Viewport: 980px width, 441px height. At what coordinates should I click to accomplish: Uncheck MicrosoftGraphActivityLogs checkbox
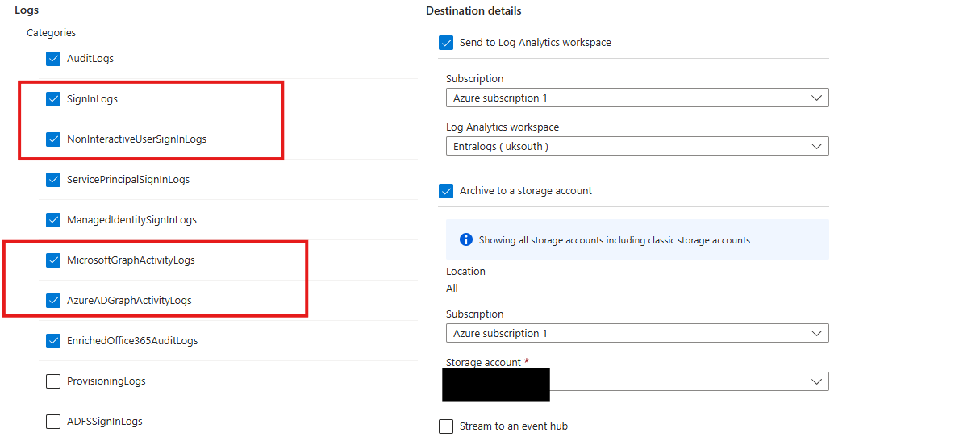click(53, 260)
